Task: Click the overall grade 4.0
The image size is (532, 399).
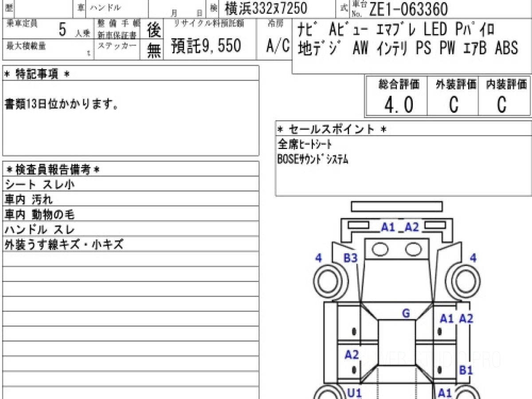Action: pyautogui.click(x=399, y=105)
